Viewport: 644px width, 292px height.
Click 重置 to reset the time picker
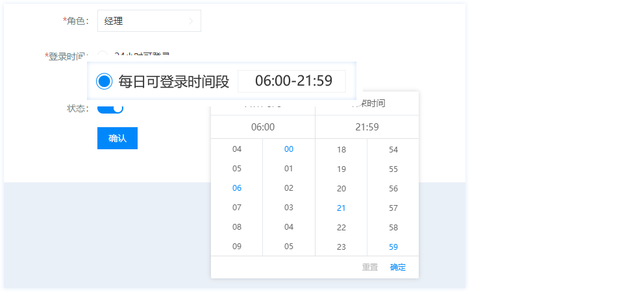click(x=370, y=267)
